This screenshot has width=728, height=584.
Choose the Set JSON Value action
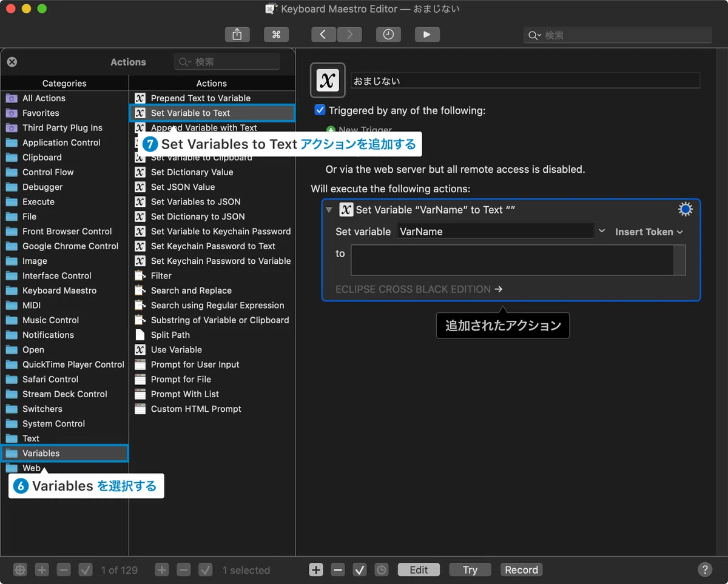click(x=212, y=187)
